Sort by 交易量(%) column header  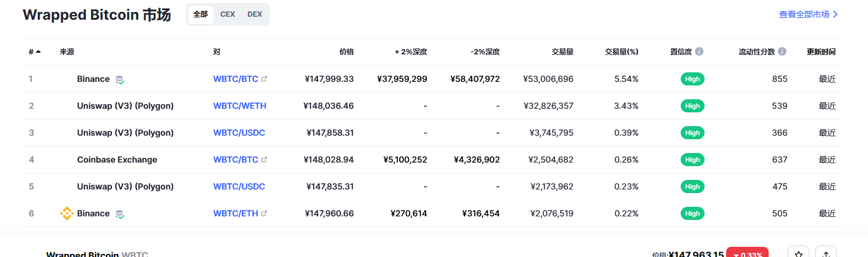621,52
